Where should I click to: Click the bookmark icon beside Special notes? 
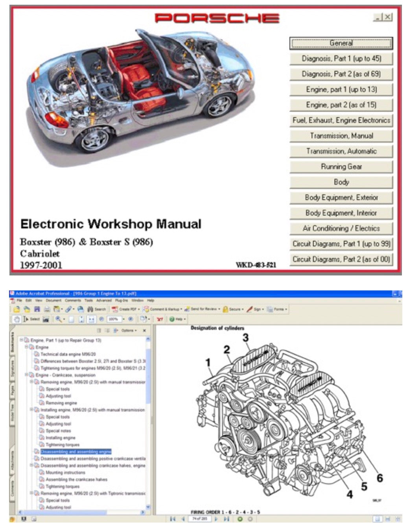(x=42, y=431)
